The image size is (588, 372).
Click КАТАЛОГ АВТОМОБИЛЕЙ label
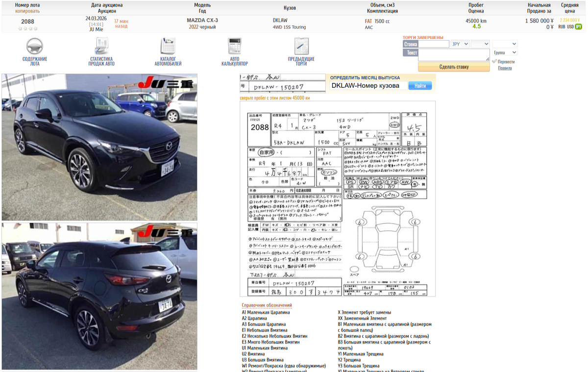pos(168,61)
